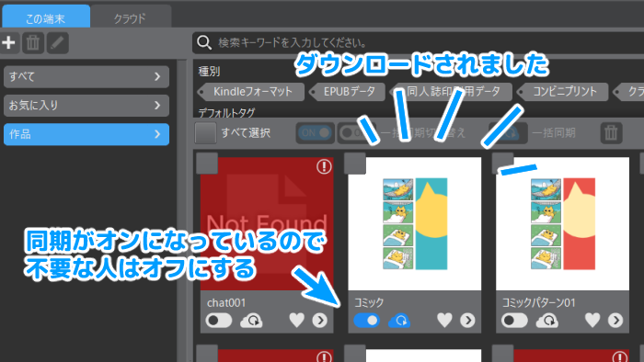Screen dimensions: 644x362
Task: Click the bulk sync ON switch
Action: click(316, 133)
